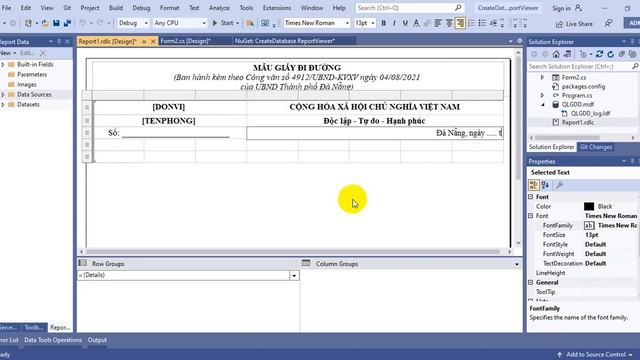The width and height of the screenshot is (640, 360).
Task: Collapse the Font category in Properties
Action: (531, 197)
